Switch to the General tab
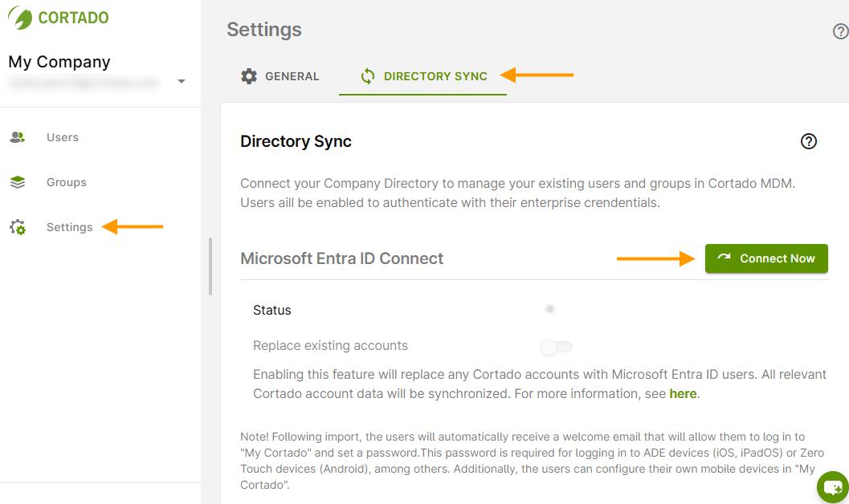 tap(280, 76)
